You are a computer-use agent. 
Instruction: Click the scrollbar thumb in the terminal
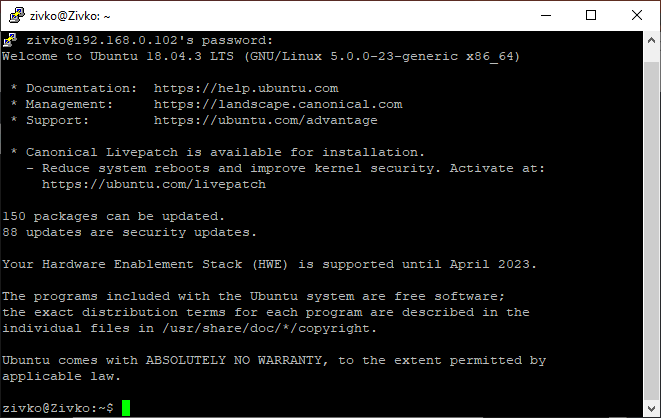pos(652,220)
